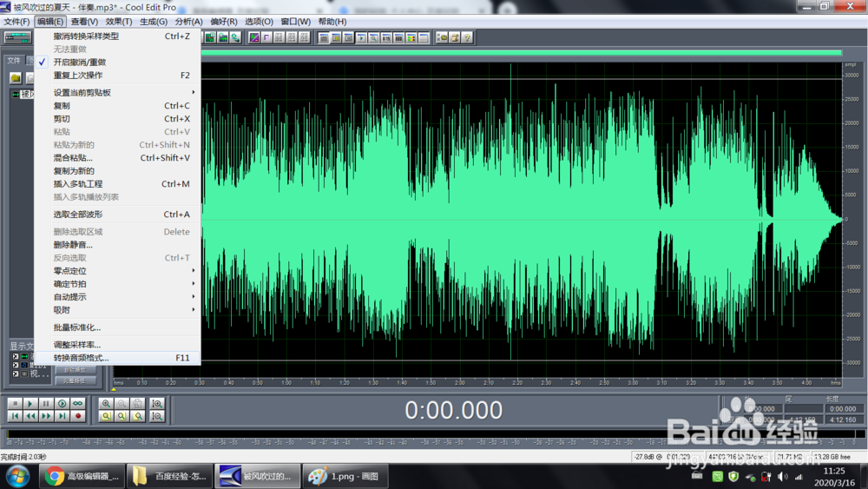The image size is (868, 489).
Task: Zoom in vertically with the arrow-plus magnifier
Action: point(157,404)
